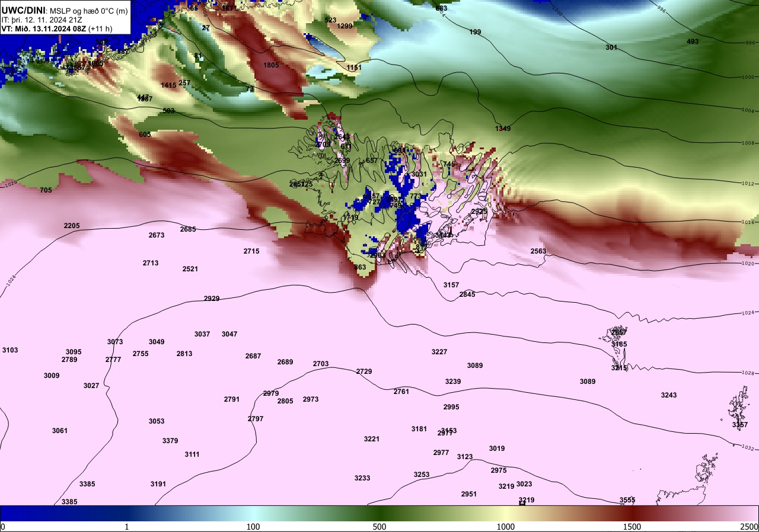Click the 3181 height value
The height and width of the screenshot is (532, 759).
point(419,429)
